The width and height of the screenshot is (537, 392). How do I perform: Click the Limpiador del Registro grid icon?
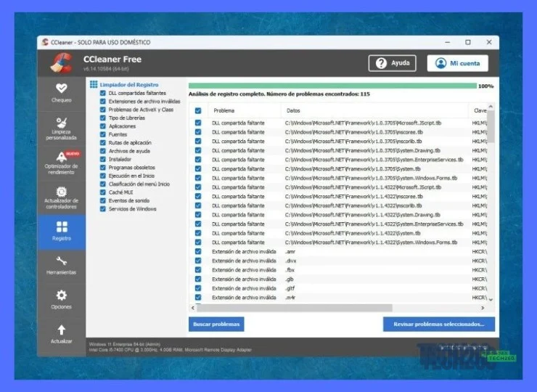(94, 84)
